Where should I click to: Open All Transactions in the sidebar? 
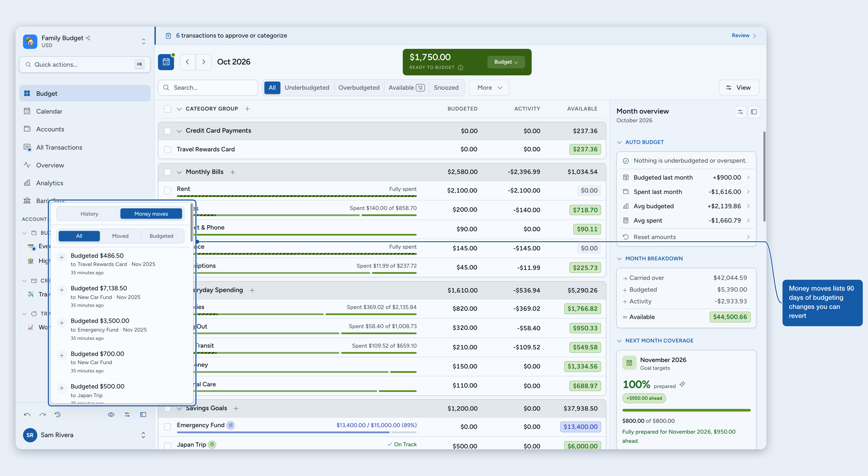[85, 147]
